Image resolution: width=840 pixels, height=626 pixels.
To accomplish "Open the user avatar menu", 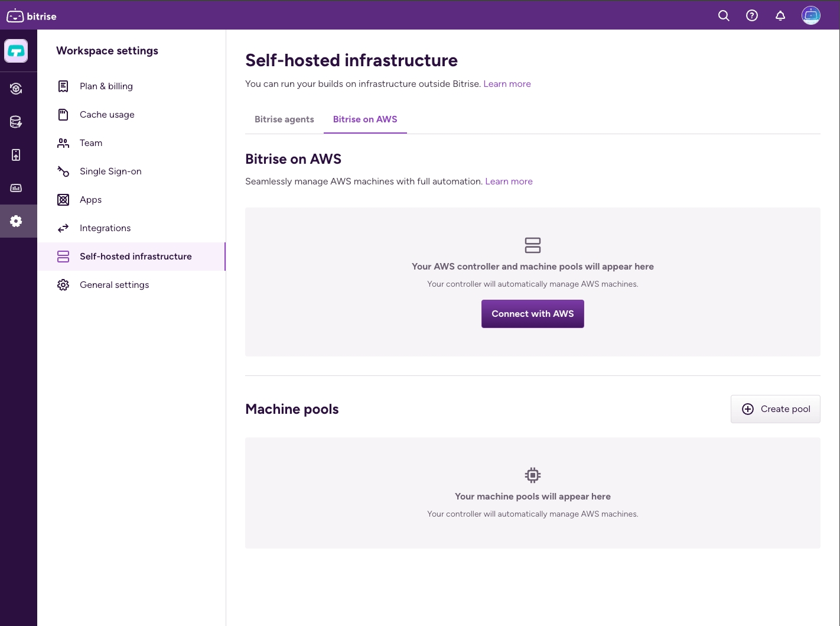I will click(811, 15).
